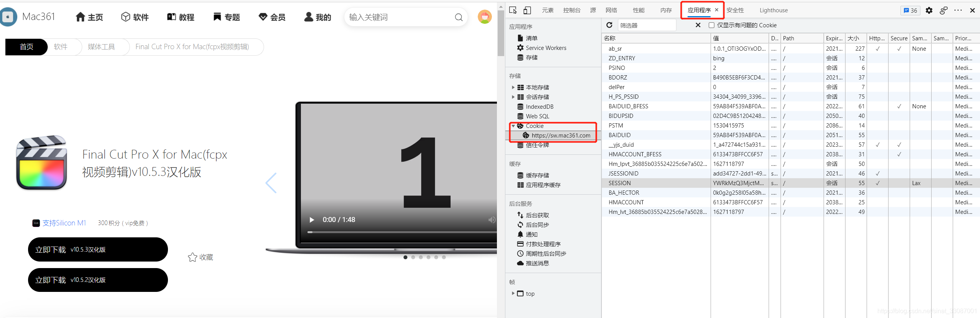Viewport: 980px width, 318px height.
Task: Expand the top frame node
Action: pos(513,293)
